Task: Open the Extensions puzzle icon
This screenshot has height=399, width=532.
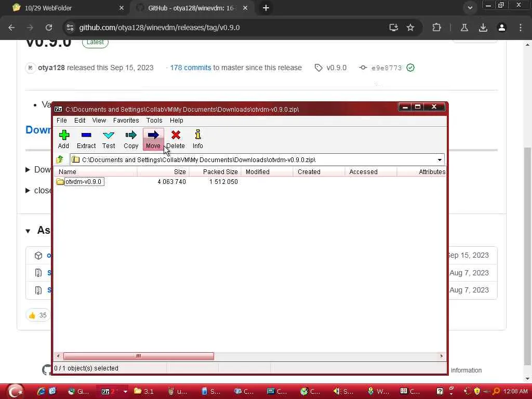Action: pyautogui.click(x=436, y=28)
